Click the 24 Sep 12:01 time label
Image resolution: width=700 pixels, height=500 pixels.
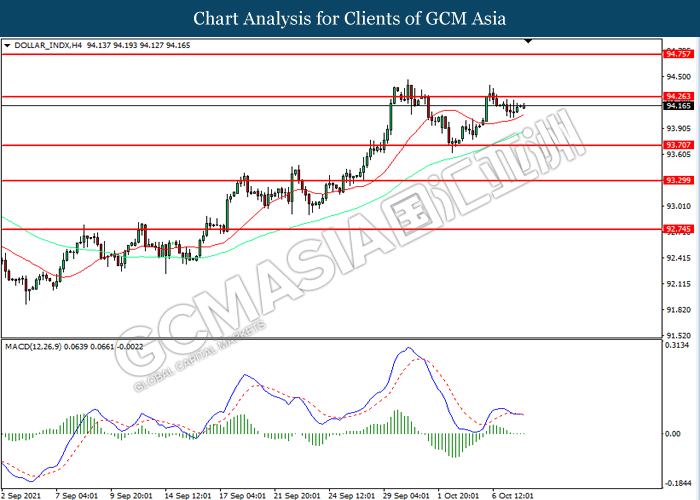(352, 496)
